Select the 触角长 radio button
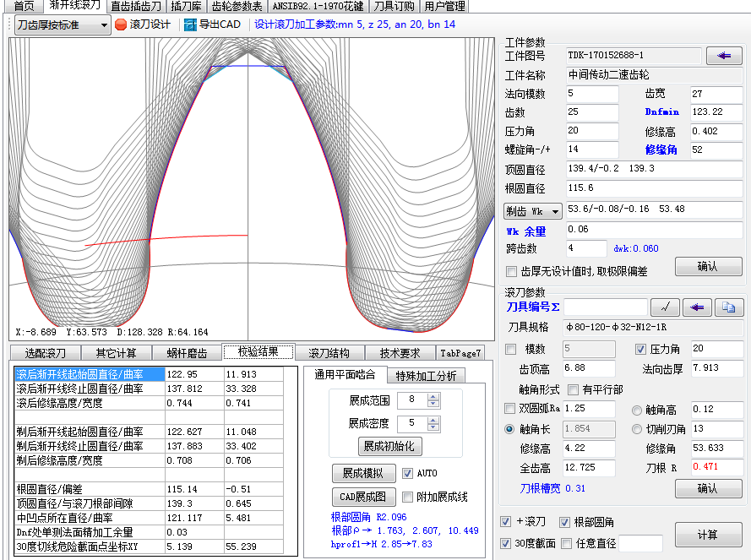The width and height of the screenshot is (751, 560). (x=509, y=429)
